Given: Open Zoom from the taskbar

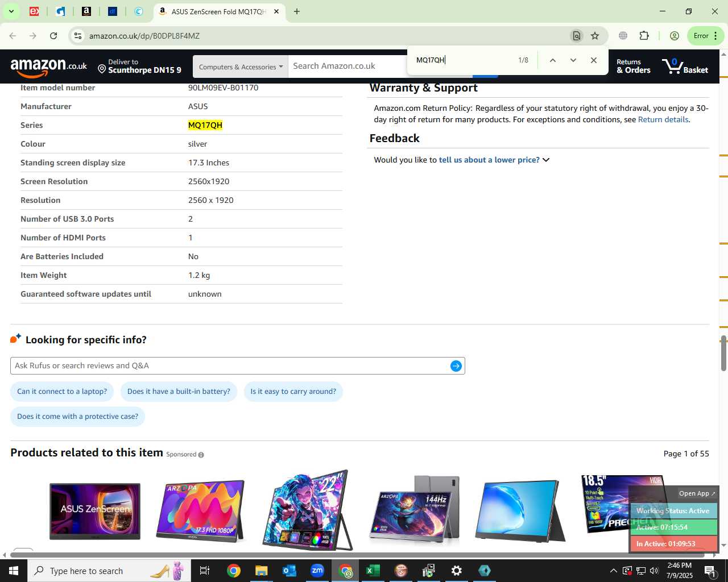Looking at the screenshot, I should point(317,571).
